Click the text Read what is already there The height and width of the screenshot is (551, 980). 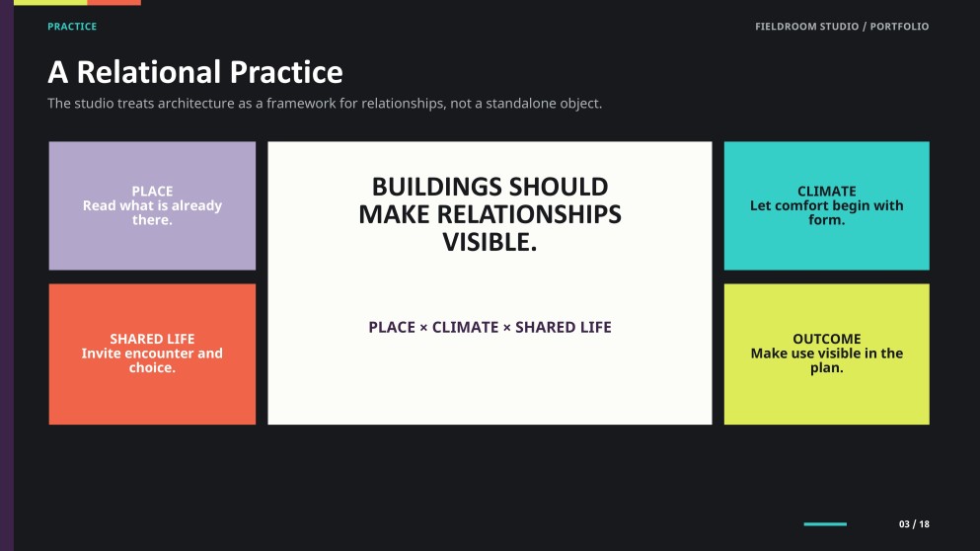152,212
